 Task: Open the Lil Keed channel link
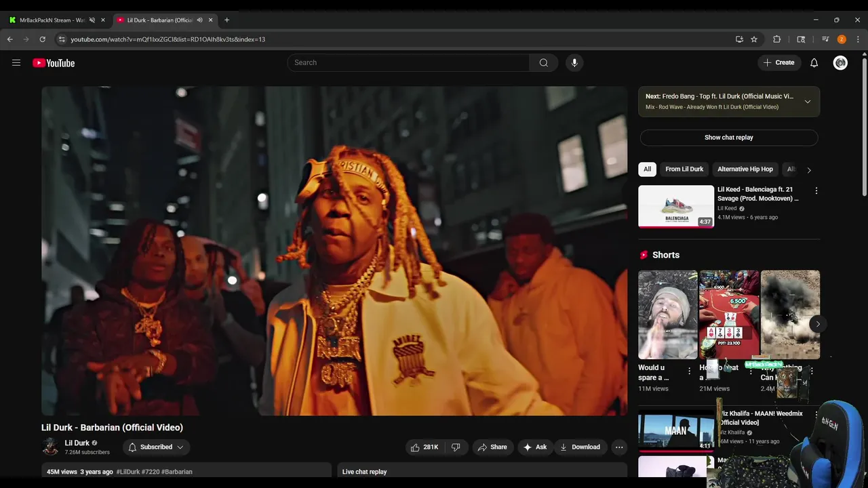pos(727,208)
